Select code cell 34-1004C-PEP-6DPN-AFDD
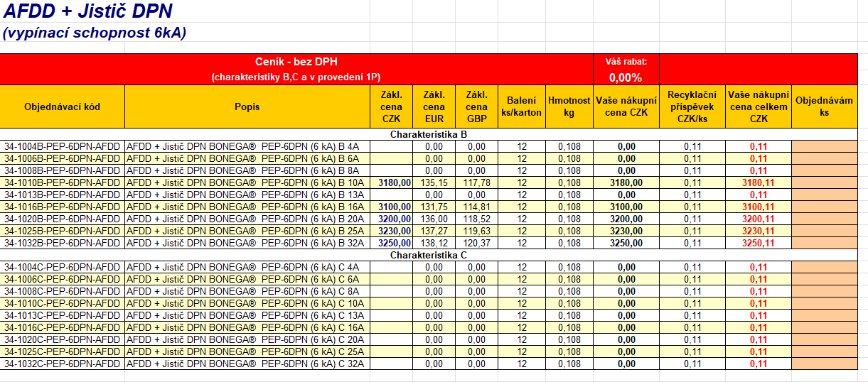This screenshot has width=868, height=382. pos(63,267)
